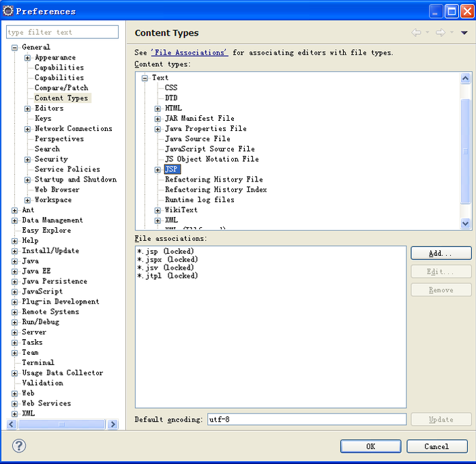Open the File Associations link
Screen dimensions: 476x464
point(189,53)
